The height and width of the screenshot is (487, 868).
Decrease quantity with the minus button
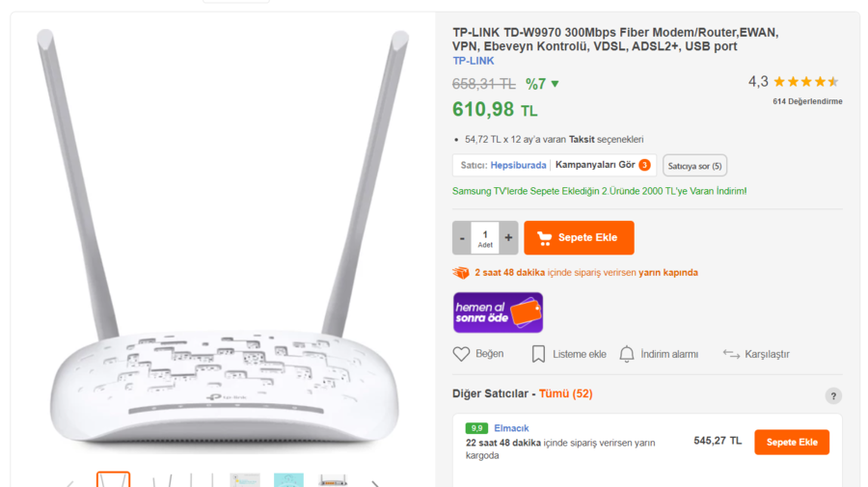(x=462, y=237)
